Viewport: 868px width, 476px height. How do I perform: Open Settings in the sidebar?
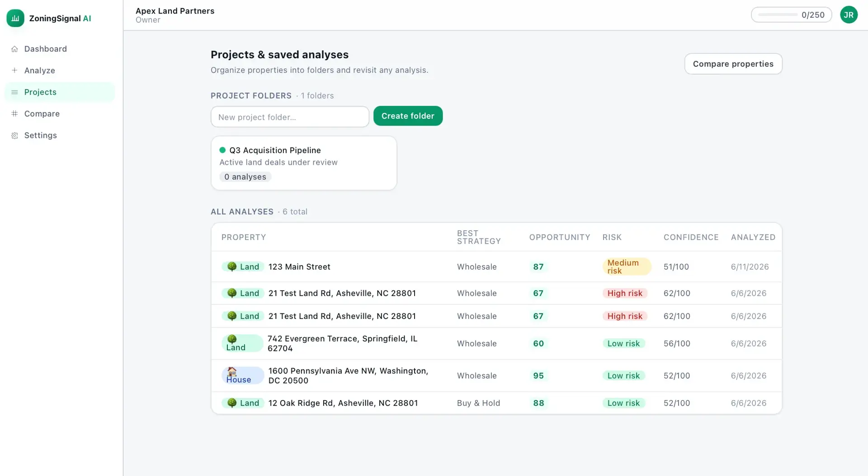click(x=60, y=135)
